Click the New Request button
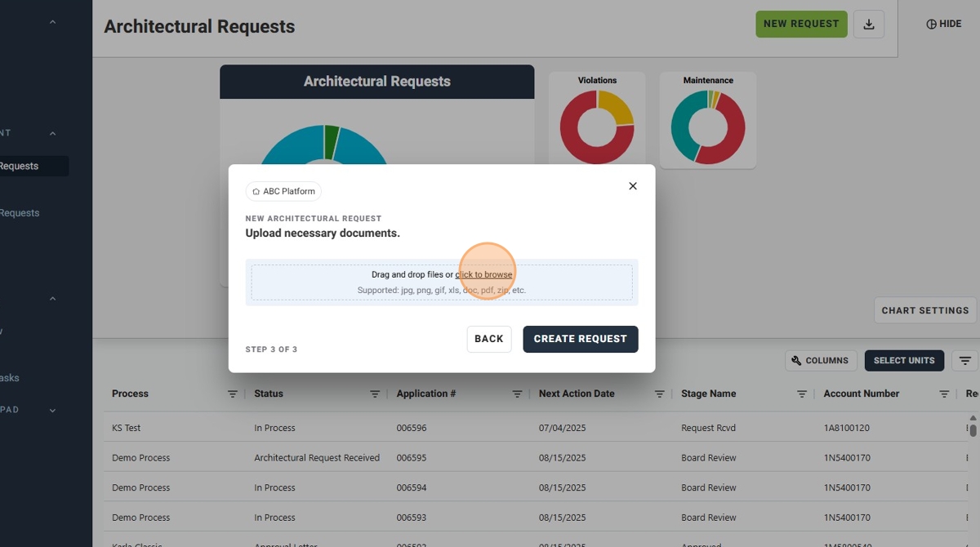980x547 pixels. [x=801, y=24]
